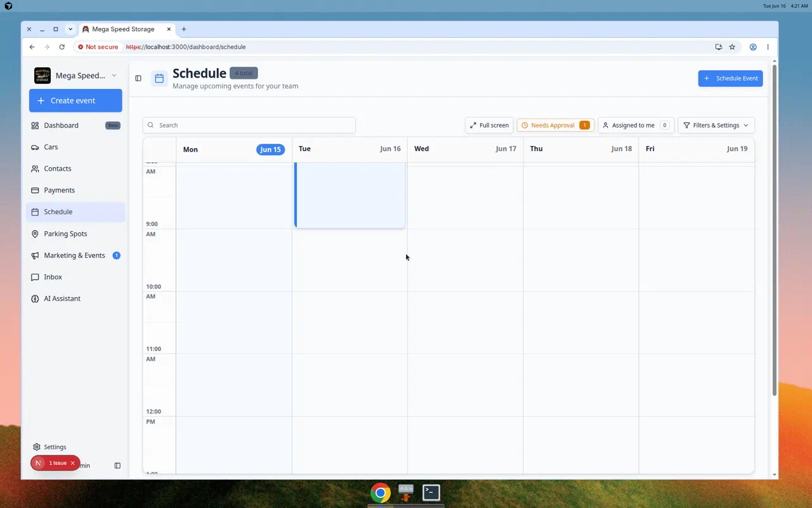Viewport: 812px width, 508px height.
Task: Reload the page in Chrome
Action: pyautogui.click(x=62, y=47)
